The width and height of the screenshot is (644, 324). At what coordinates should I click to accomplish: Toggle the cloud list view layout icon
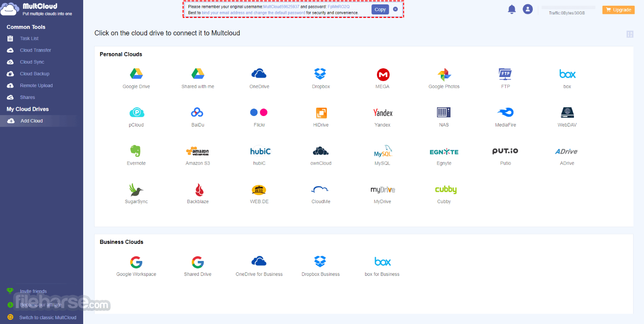630,34
